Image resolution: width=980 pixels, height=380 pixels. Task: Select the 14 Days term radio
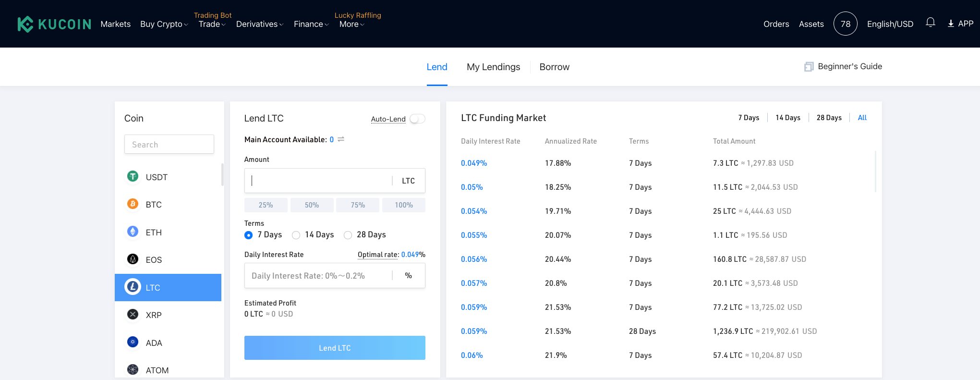(x=296, y=235)
